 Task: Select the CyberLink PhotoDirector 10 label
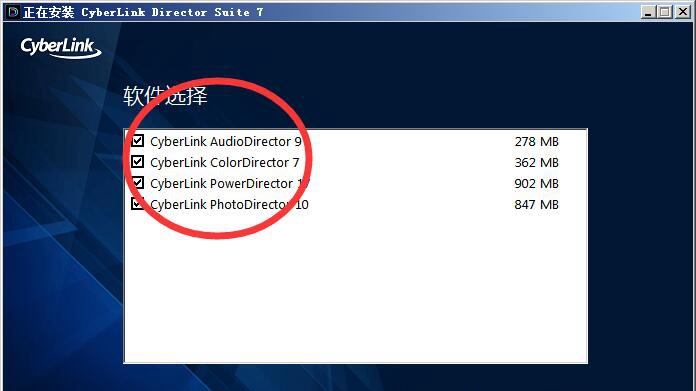(x=229, y=205)
